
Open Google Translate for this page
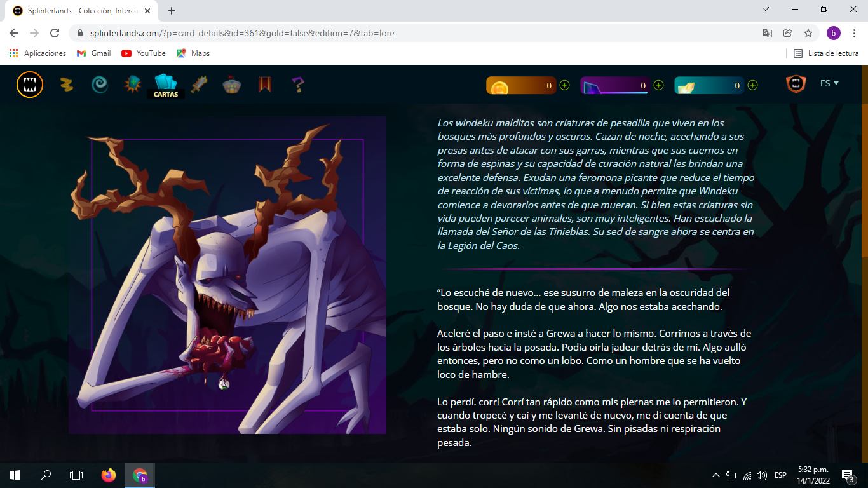(x=768, y=33)
